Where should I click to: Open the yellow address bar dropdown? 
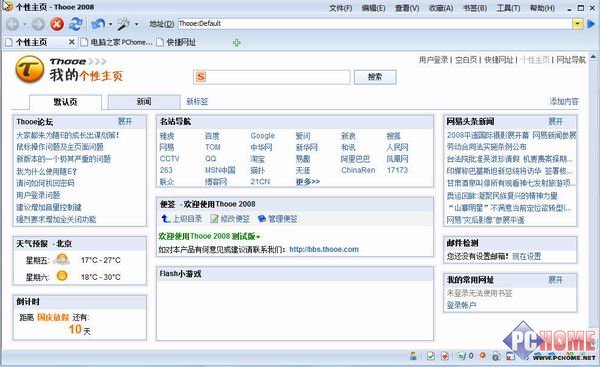tap(577, 24)
